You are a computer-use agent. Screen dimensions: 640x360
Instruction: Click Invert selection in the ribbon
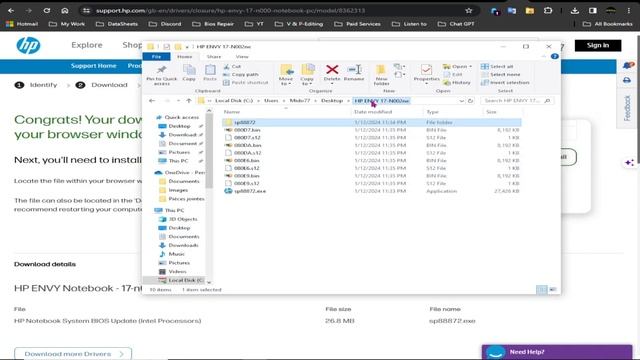click(x=505, y=82)
